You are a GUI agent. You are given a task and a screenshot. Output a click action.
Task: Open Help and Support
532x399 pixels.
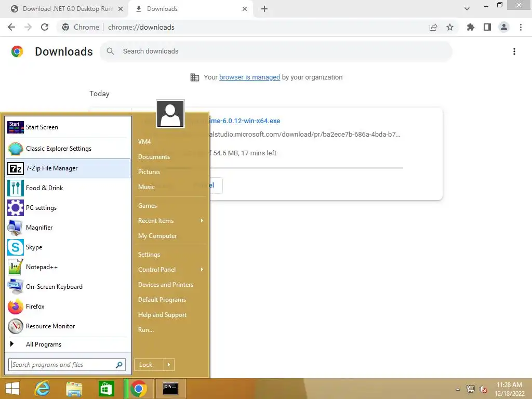point(170,315)
